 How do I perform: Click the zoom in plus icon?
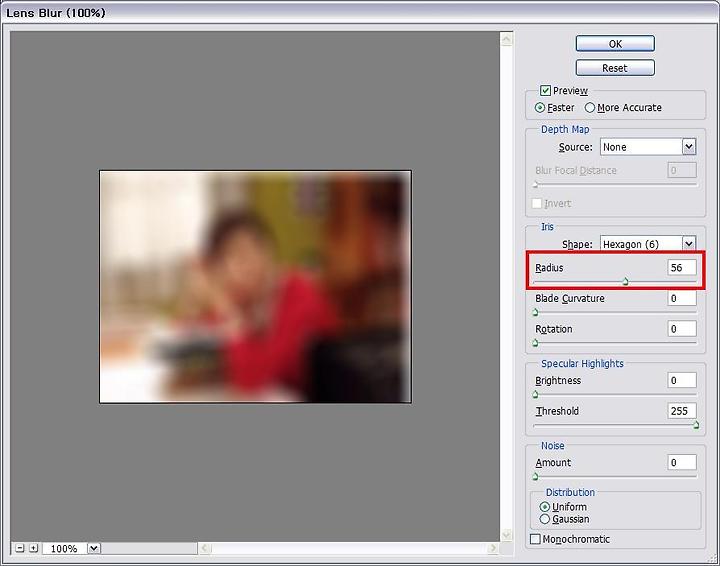point(34,548)
